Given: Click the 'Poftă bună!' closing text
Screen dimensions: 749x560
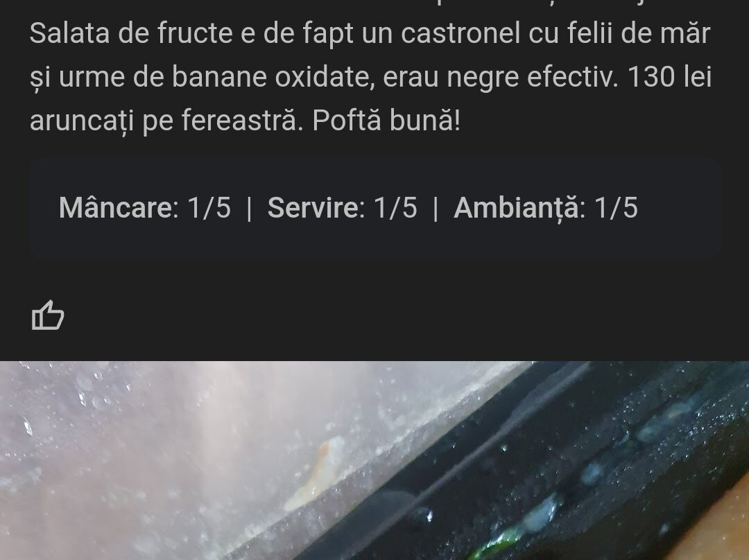Looking at the screenshot, I should click(386, 120).
